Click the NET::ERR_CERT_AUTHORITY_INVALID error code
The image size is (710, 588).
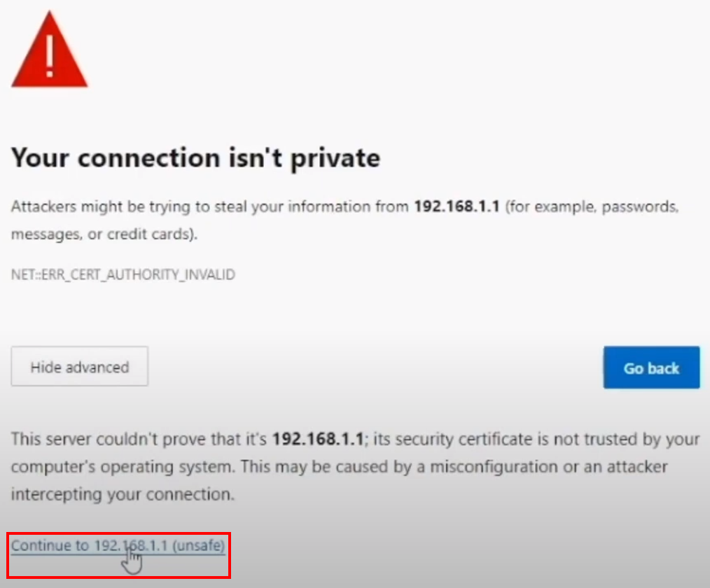point(123,275)
